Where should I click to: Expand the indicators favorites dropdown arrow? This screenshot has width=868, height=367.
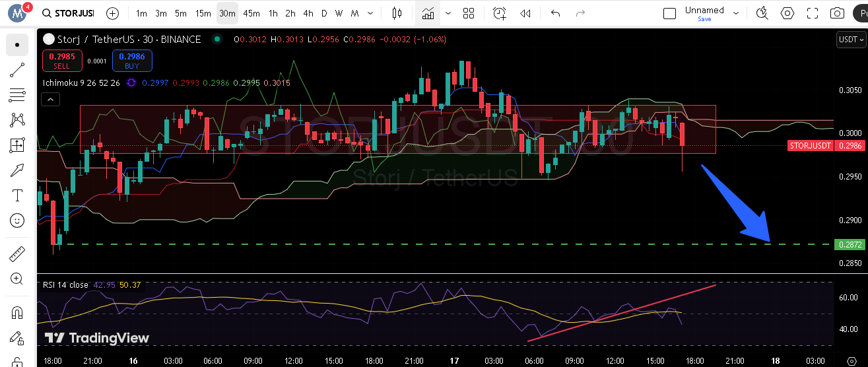pyautogui.click(x=448, y=13)
